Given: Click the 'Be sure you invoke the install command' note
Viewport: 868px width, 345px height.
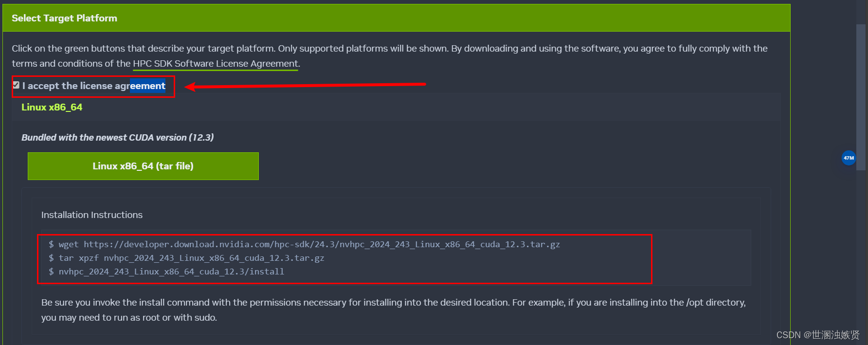Looking at the screenshot, I should pyautogui.click(x=394, y=310).
